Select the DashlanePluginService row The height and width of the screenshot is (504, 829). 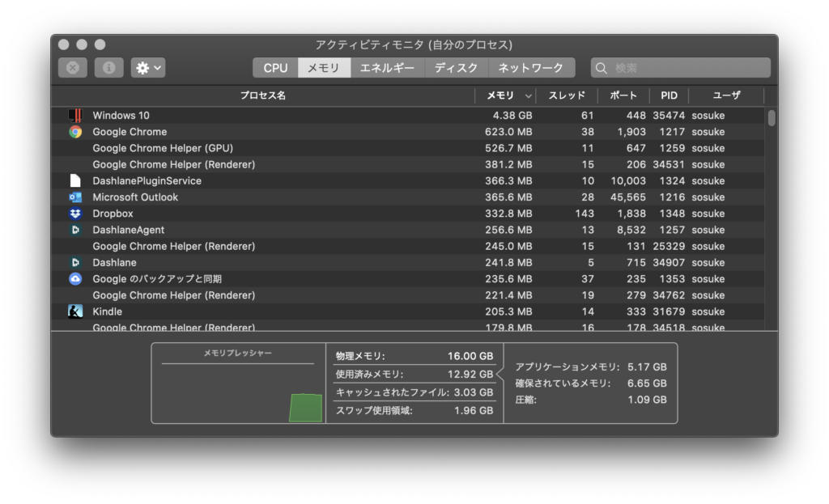(408, 180)
